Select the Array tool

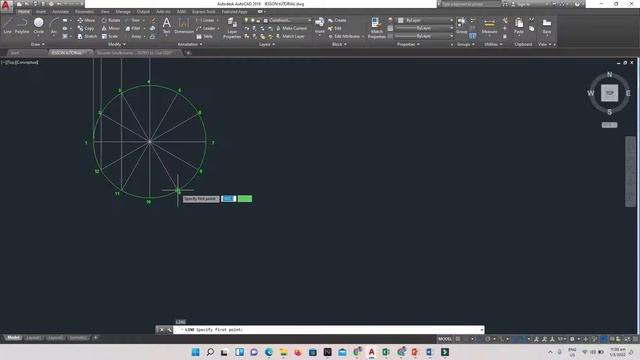pos(134,36)
